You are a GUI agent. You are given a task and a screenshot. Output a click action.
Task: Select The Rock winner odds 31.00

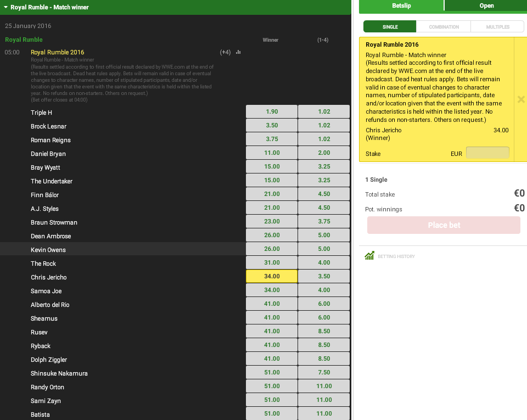click(272, 263)
